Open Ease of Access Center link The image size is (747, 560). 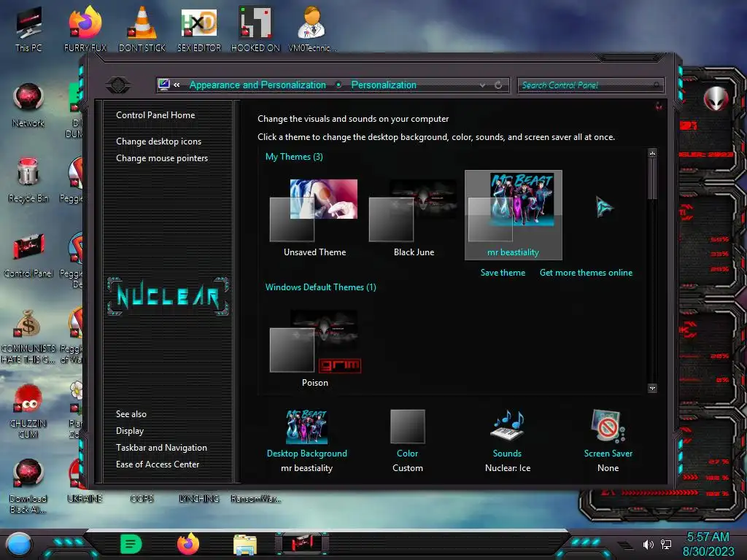pyautogui.click(x=158, y=464)
